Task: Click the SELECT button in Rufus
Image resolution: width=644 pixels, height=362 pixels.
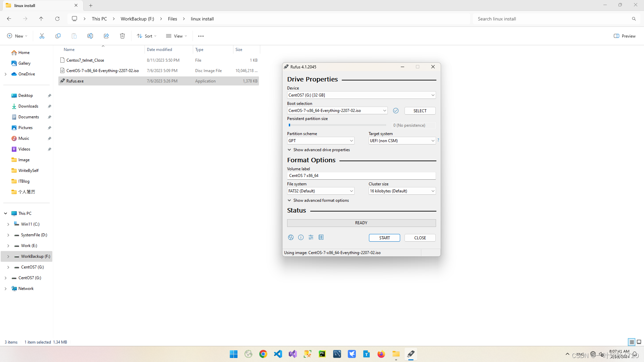Action: point(420,111)
